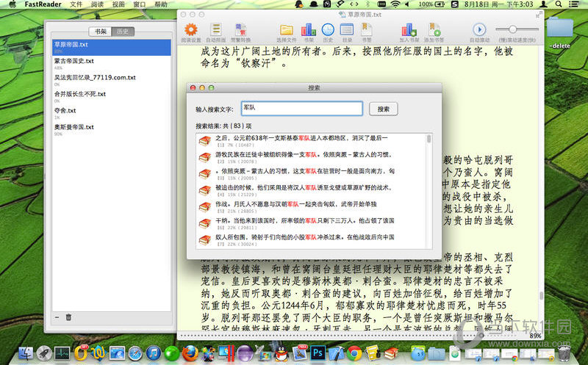The image size is (588, 365).
Task: Open the Apple menu
Action: pos(12,4)
